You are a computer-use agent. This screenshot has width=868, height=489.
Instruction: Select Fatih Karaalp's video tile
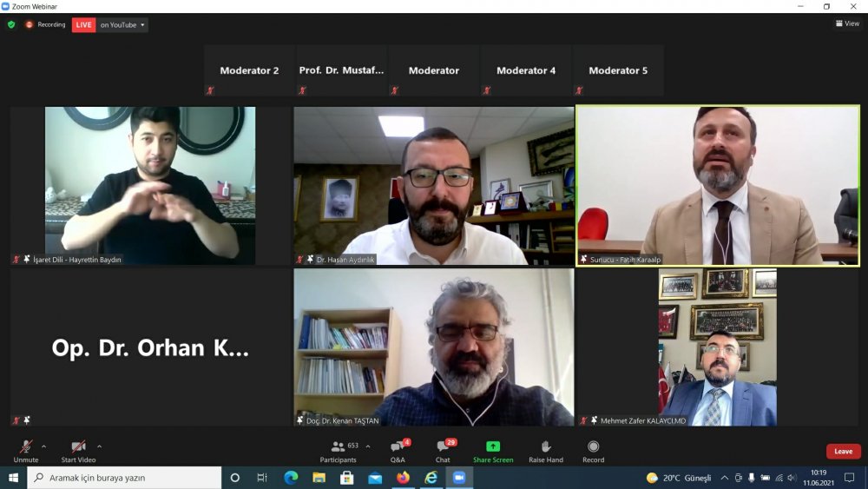(717, 186)
